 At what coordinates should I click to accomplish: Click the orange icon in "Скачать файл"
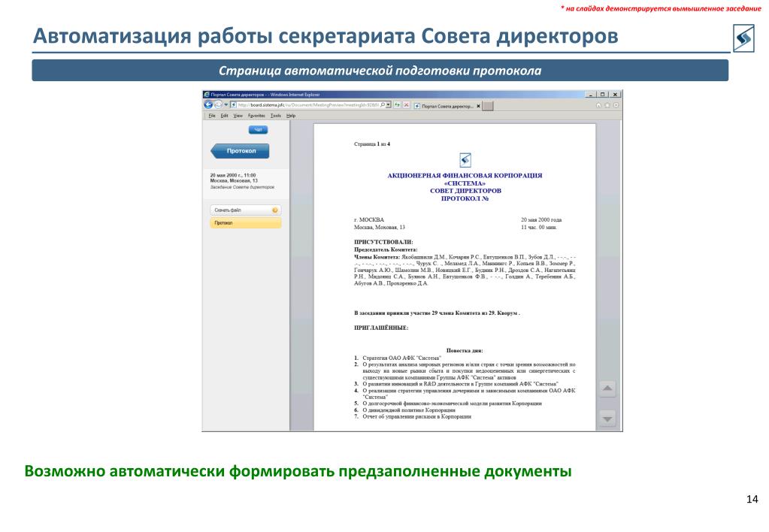(274, 210)
